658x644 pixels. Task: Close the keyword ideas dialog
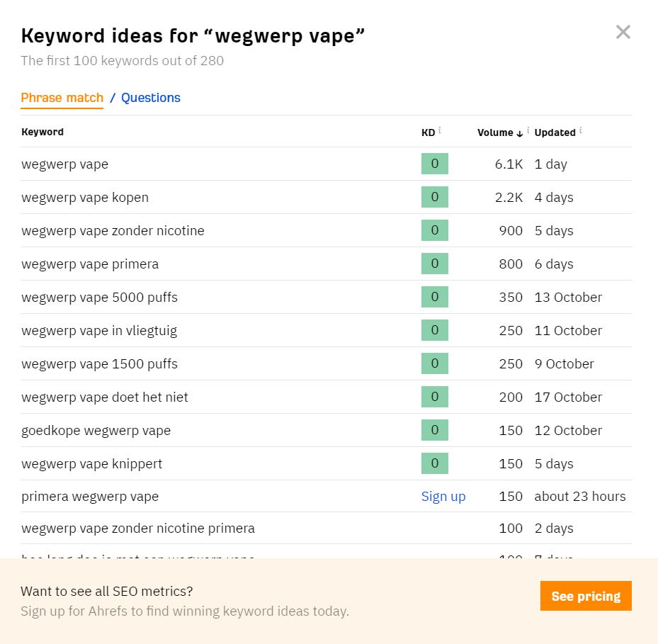coord(623,32)
